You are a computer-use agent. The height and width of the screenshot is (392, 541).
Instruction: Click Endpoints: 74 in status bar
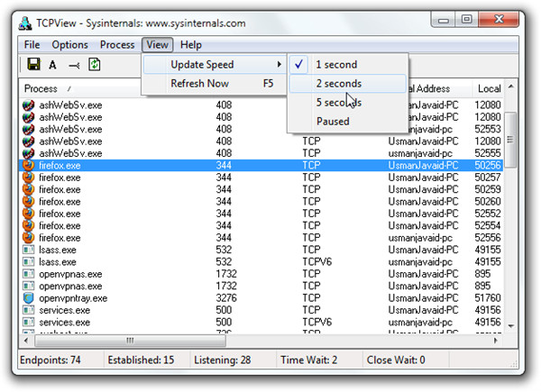coord(50,360)
